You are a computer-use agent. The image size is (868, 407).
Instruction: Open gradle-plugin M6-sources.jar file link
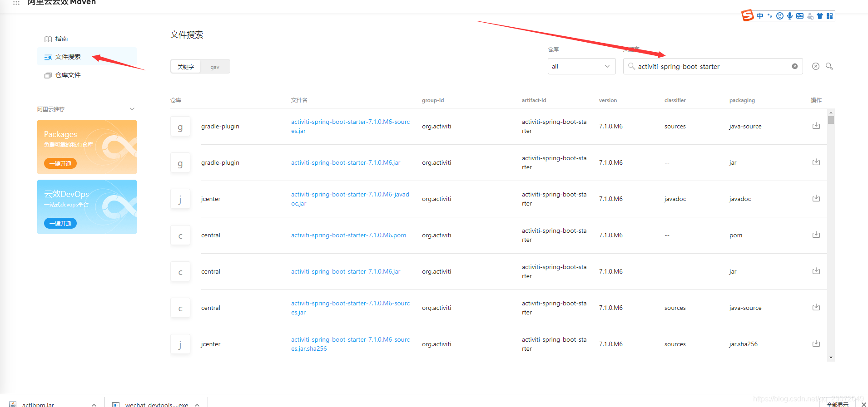pyautogui.click(x=350, y=126)
